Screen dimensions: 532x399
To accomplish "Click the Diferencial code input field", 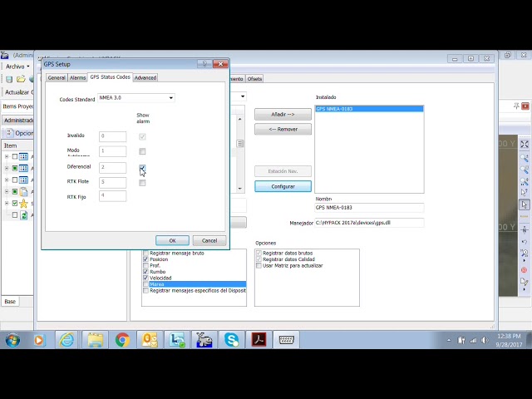I will (x=113, y=167).
